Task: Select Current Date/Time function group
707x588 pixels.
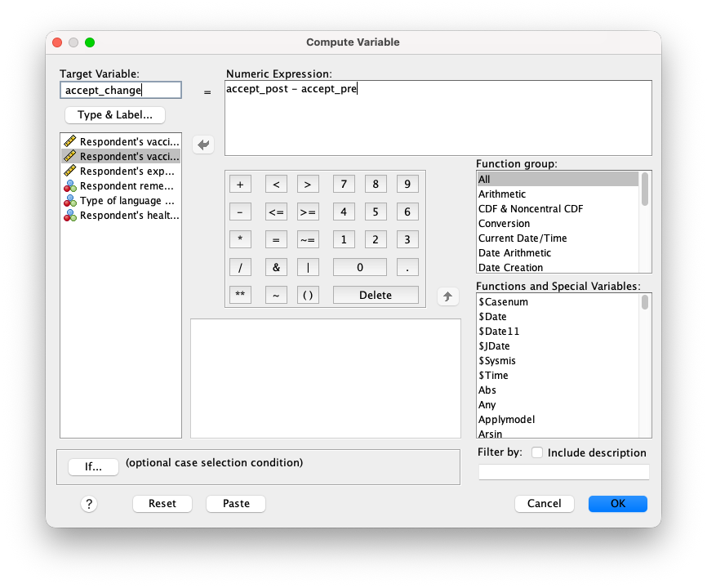Action: pos(558,238)
